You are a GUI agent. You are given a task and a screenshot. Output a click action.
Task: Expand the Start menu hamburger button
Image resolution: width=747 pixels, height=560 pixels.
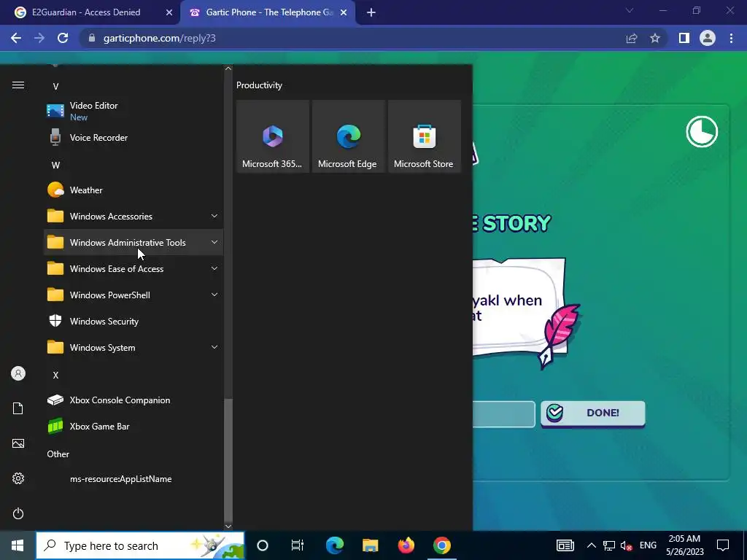coord(18,85)
